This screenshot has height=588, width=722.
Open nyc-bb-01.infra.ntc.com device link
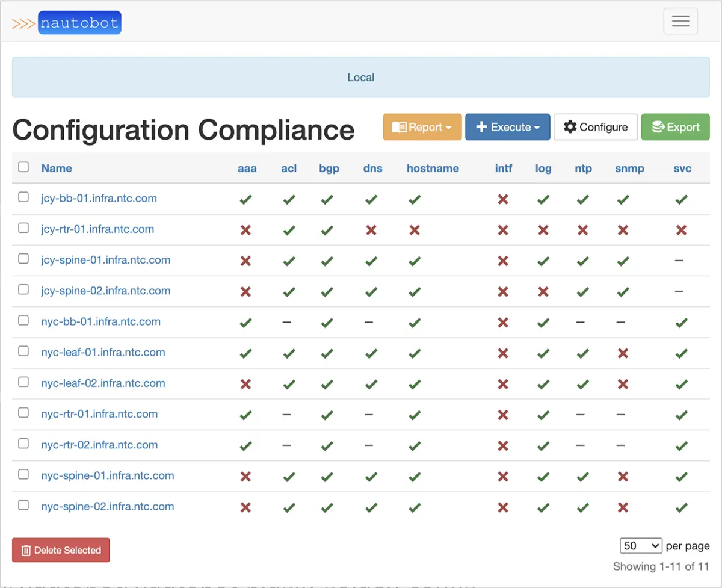click(x=101, y=321)
